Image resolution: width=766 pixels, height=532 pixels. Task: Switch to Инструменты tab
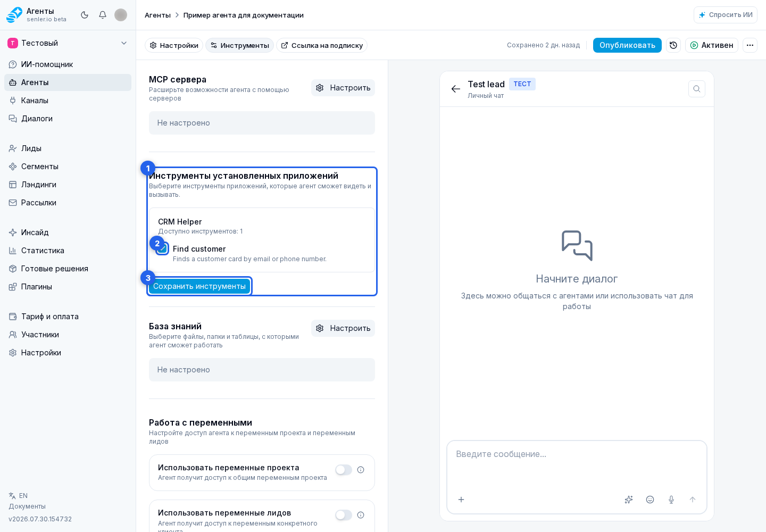click(x=239, y=45)
